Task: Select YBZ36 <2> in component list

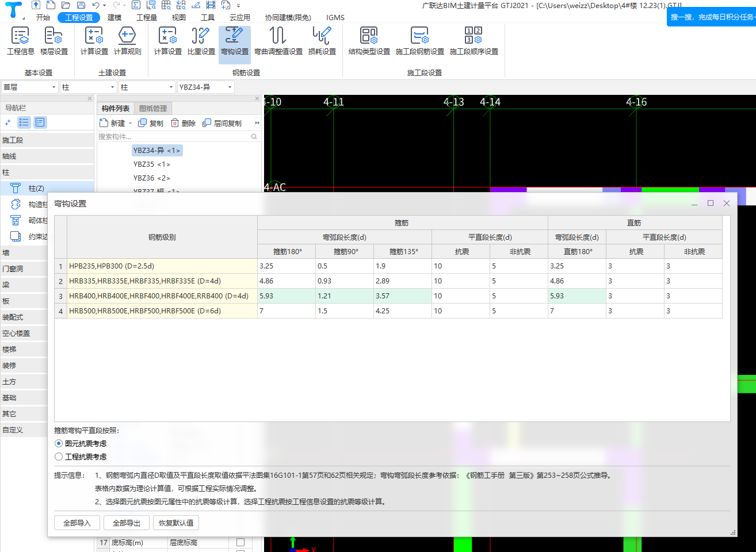Action: (x=152, y=178)
